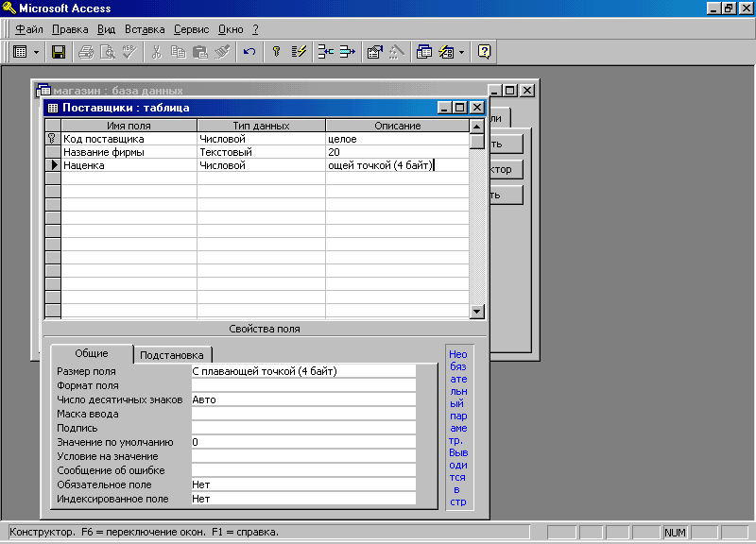Click the Тип данных column header
The height and width of the screenshot is (544, 756).
click(x=262, y=126)
